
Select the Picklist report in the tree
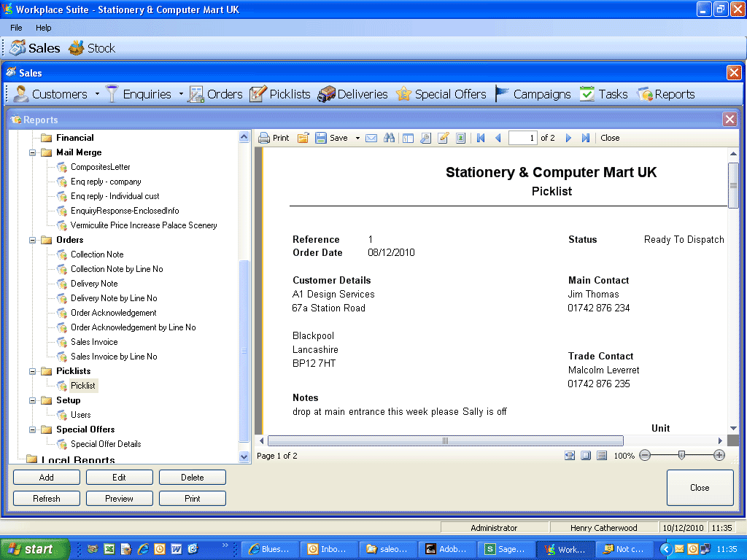coord(83,386)
